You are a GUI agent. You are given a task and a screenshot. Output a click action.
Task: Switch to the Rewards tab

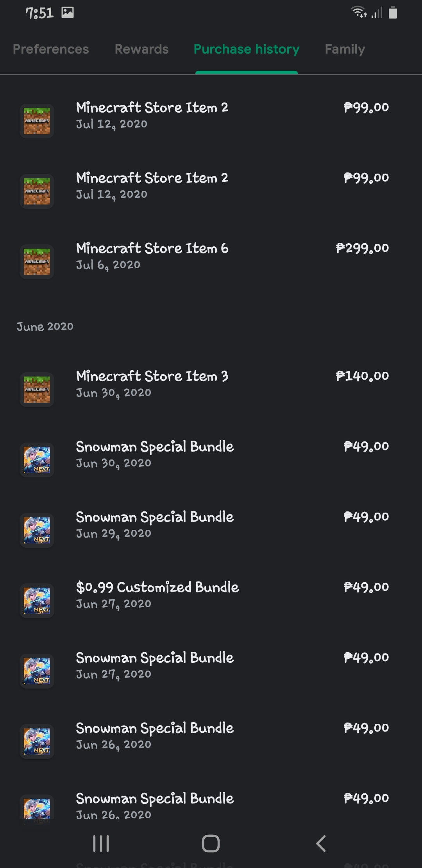(x=141, y=49)
